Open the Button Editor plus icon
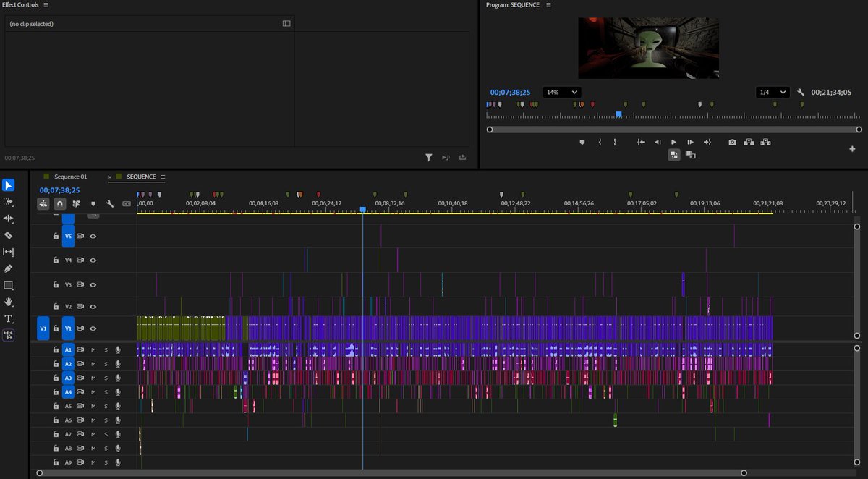The image size is (868, 479). (x=852, y=148)
